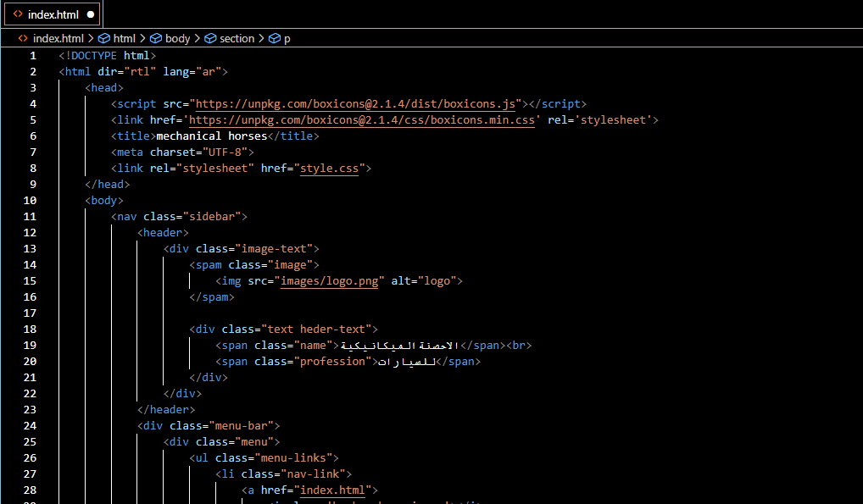Open the html breadcrumb item
The height and width of the screenshot is (504, 863).
pyautogui.click(x=125, y=38)
